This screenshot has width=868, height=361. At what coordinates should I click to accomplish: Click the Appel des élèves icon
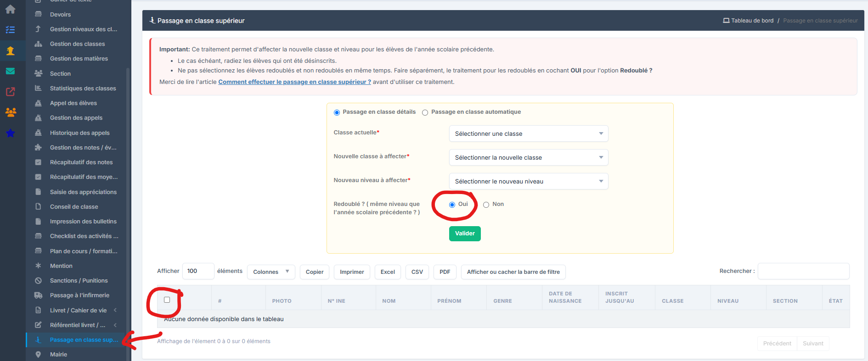point(39,103)
